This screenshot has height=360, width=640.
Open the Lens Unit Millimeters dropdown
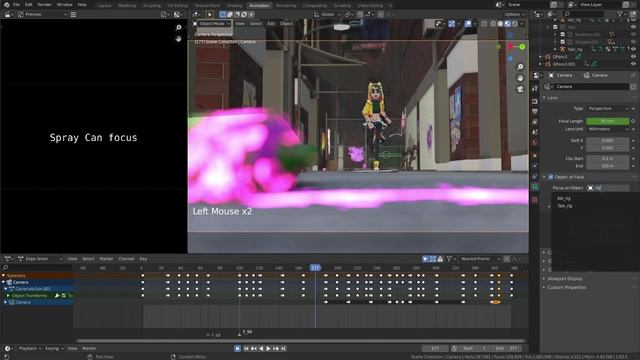[608, 129]
